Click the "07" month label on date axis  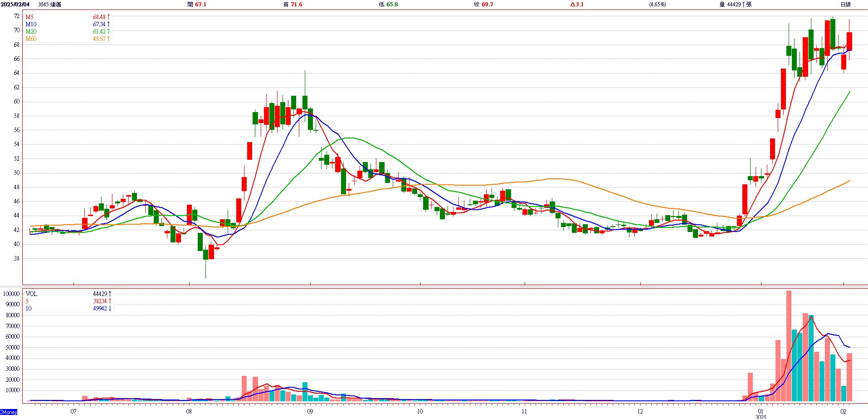[73, 412]
